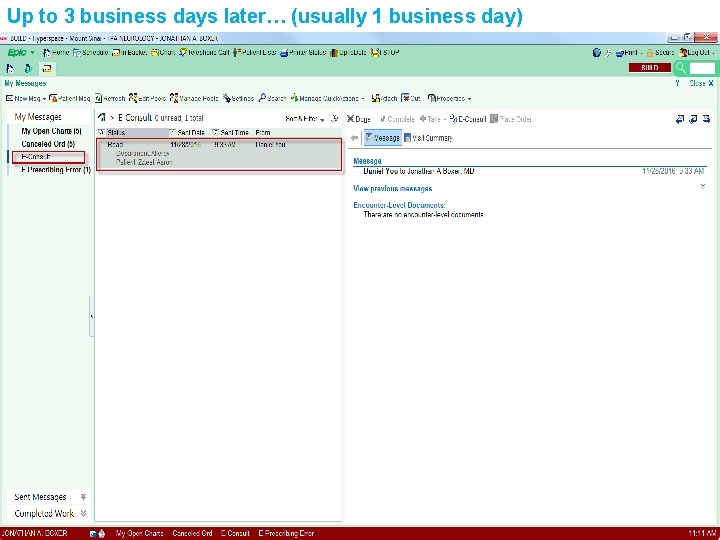This screenshot has height=540, width=720.
Task: Open In Basket from the top toolbar
Action: pos(129,52)
